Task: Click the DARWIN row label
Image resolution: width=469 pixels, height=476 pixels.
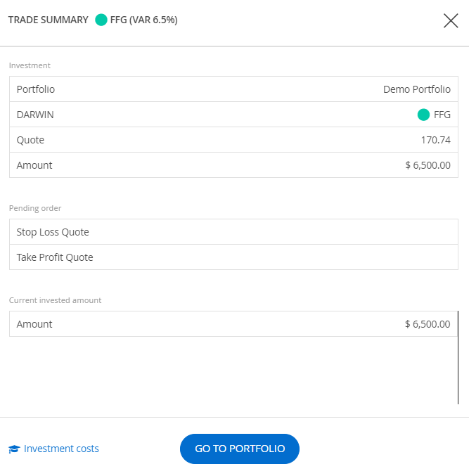Action: coord(35,115)
